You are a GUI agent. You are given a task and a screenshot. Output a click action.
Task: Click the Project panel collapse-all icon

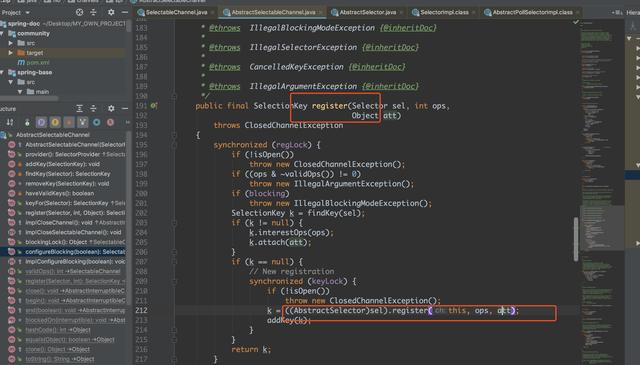click(x=93, y=12)
